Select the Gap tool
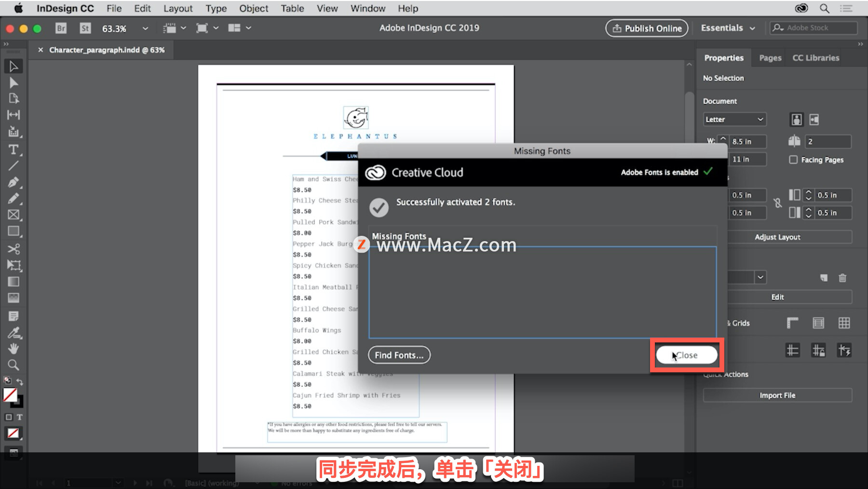The image size is (868, 489). click(14, 115)
